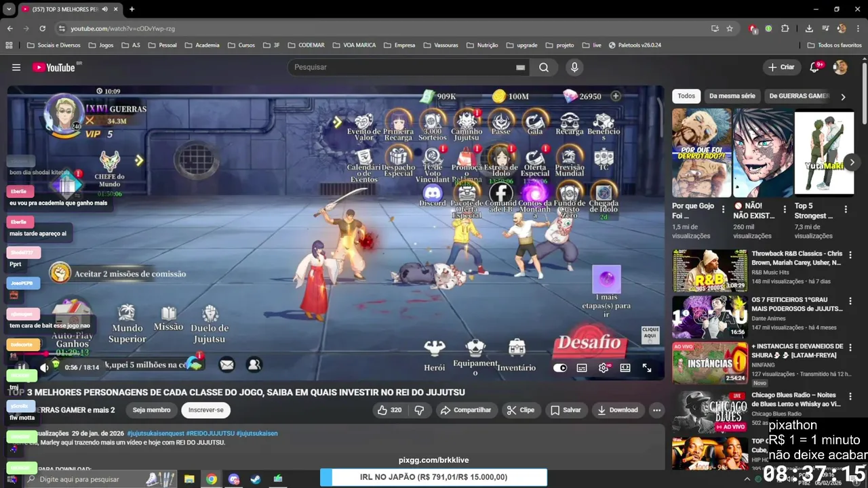Viewport: 868px width, 488px height.
Task: Open the Paletools v26.0.24 bookmark
Action: click(635, 45)
